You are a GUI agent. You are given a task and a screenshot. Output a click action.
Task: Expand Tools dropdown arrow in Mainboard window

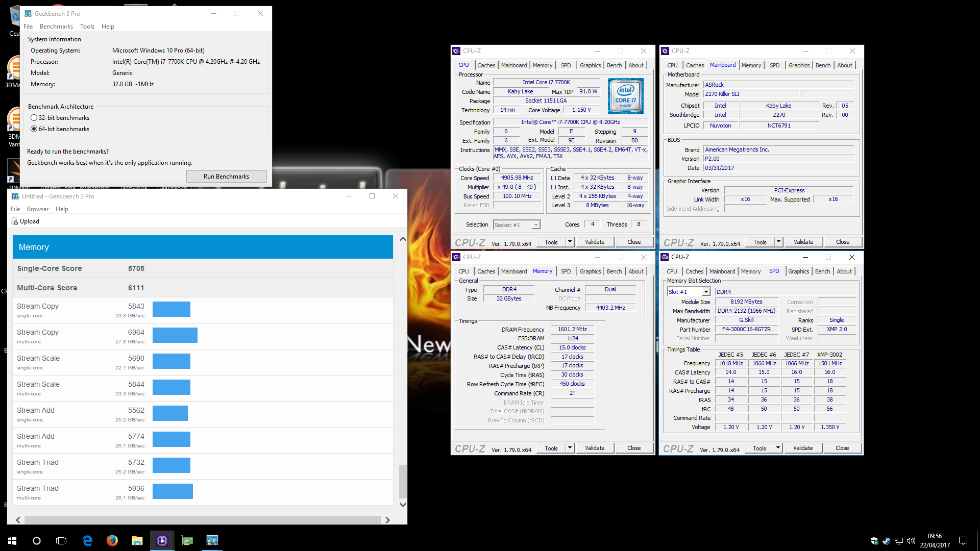tap(779, 242)
